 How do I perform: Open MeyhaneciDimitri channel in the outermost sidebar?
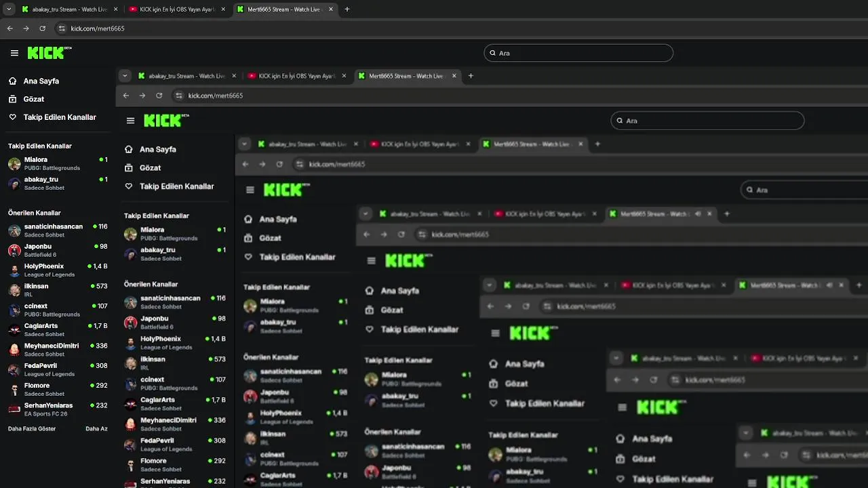(x=58, y=350)
